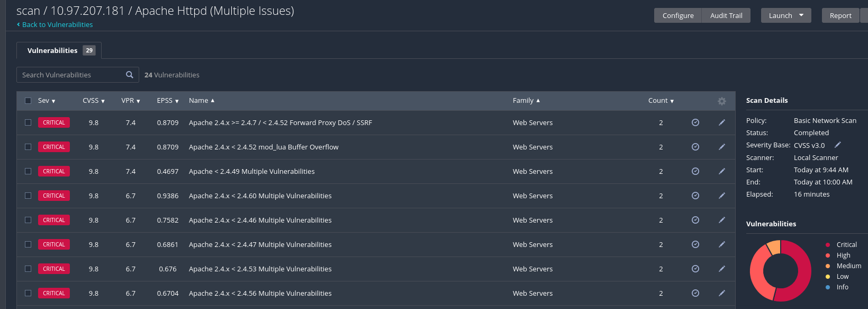The width and height of the screenshot is (868, 309).
Task: Edit the Severity Base pencil icon
Action: pyautogui.click(x=838, y=145)
